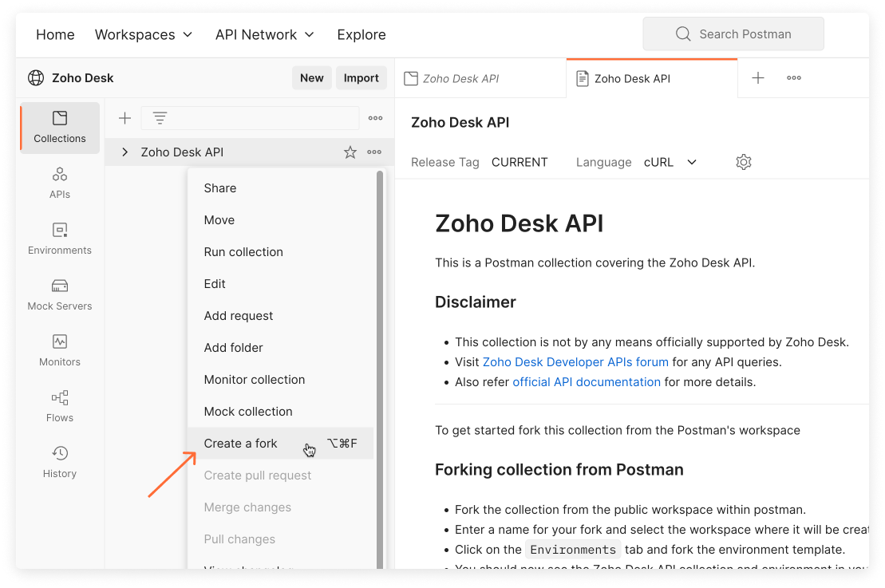Choose Run collection in the menu
The width and height of the screenshot is (885, 588).
pyautogui.click(x=281, y=251)
